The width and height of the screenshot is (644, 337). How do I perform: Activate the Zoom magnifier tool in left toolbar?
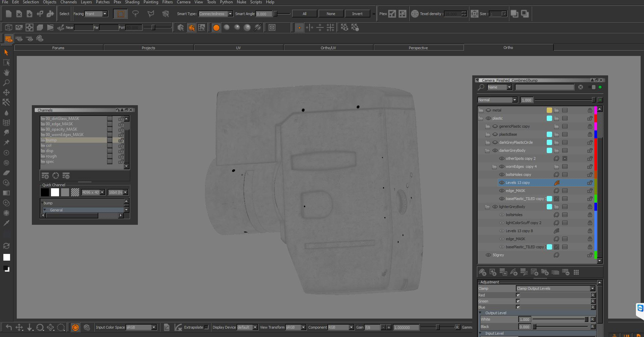[6, 82]
